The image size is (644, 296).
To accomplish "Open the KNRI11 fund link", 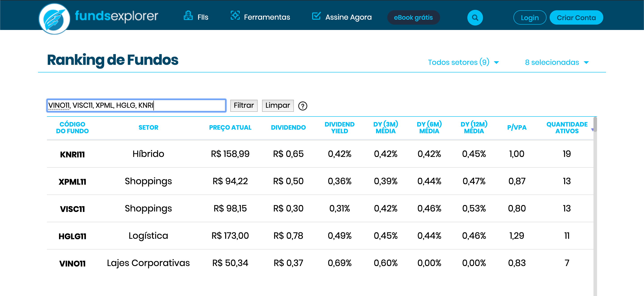I will click(72, 154).
